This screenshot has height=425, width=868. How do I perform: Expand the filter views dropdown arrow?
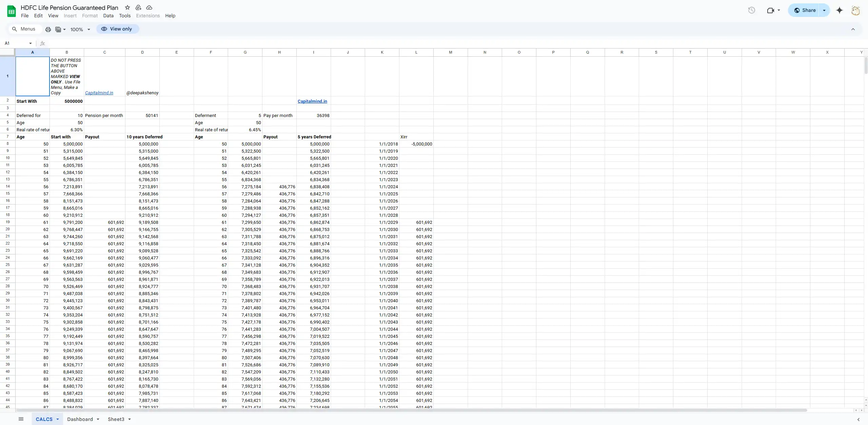(x=64, y=30)
